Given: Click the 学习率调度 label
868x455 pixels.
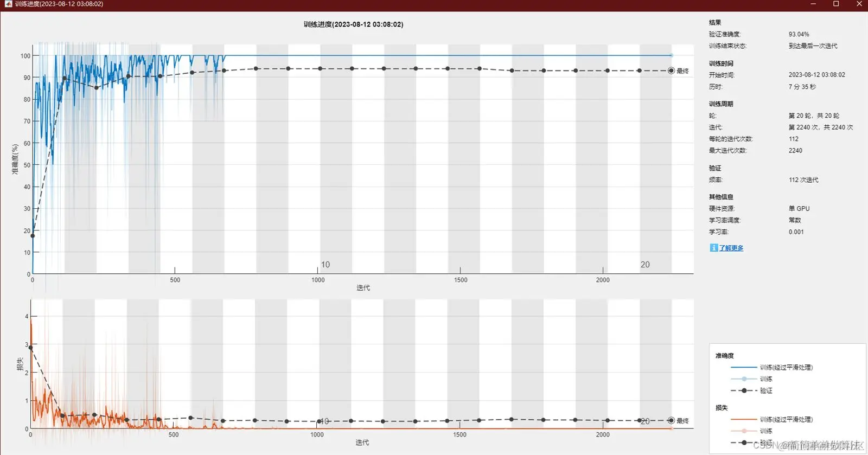Looking at the screenshot, I should [724, 220].
